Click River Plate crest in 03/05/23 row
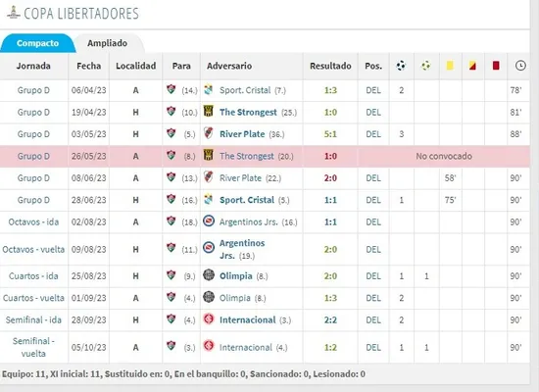 (x=209, y=133)
